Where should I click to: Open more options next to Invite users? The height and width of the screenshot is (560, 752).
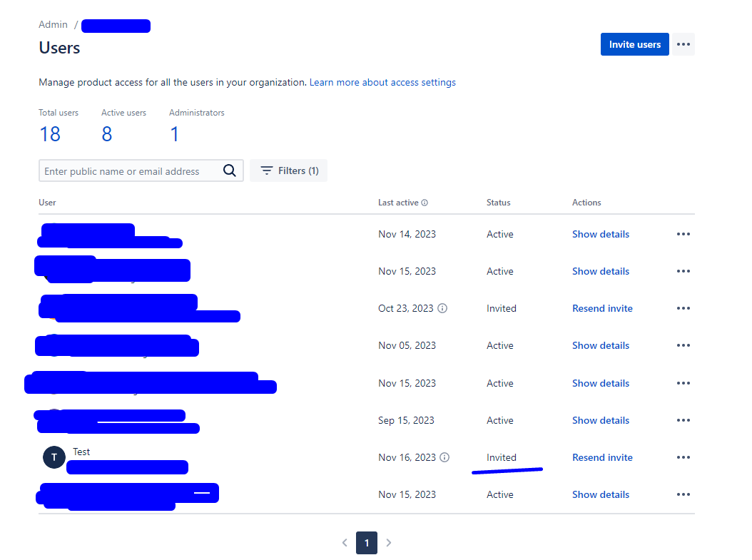[683, 44]
